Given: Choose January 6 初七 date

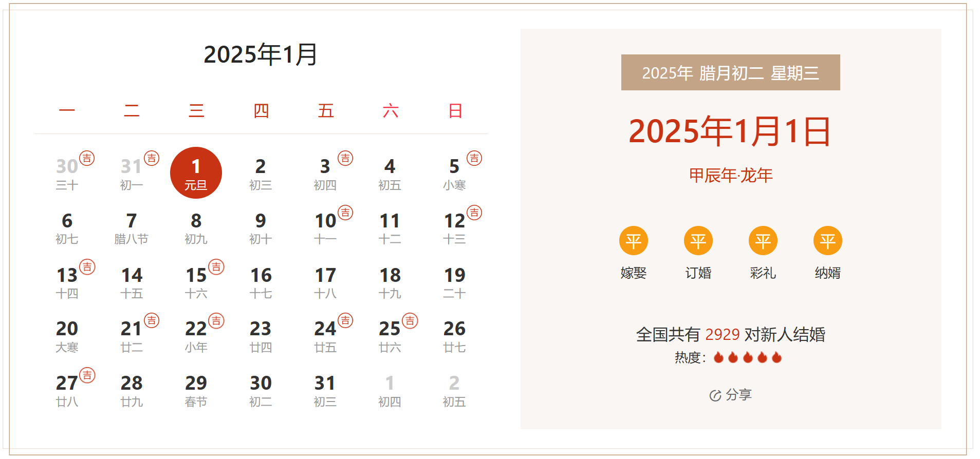Looking at the screenshot, I should pyautogui.click(x=67, y=228).
